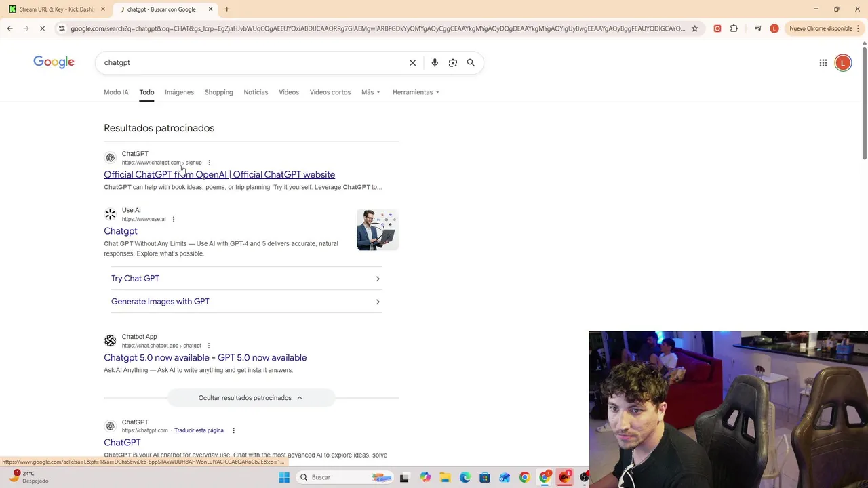Click the browser forward arrow
This screenshot has height=488, width=868.
26,28
